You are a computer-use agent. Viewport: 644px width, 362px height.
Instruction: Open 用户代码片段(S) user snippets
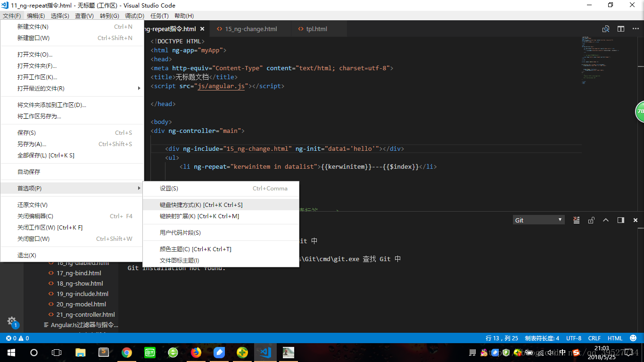[221, 233]
